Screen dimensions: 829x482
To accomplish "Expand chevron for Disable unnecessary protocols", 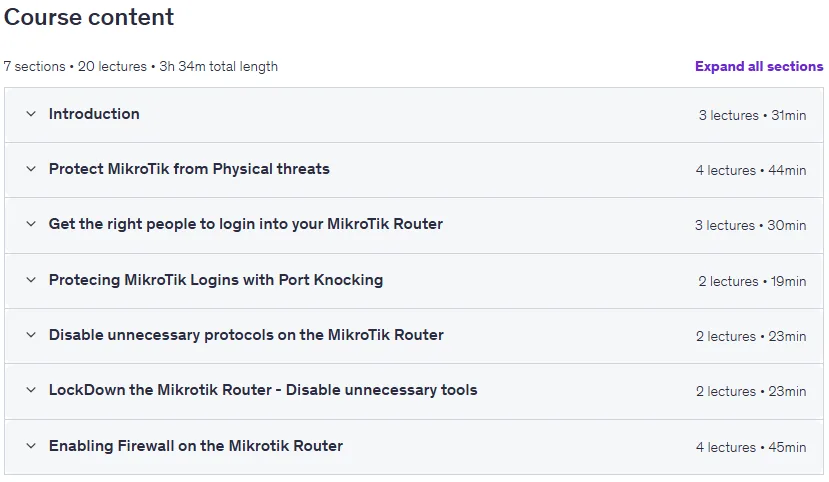I will coord(31,335).
